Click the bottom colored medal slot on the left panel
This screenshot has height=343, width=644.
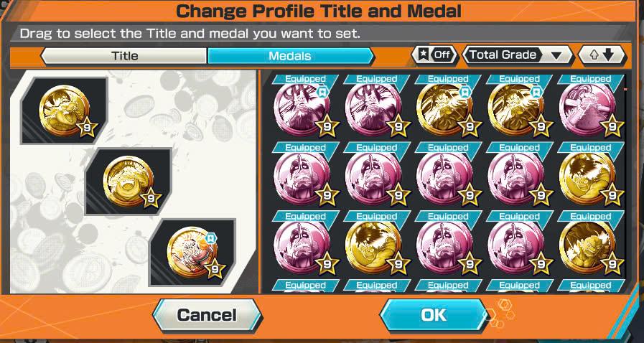coord(192,253)
